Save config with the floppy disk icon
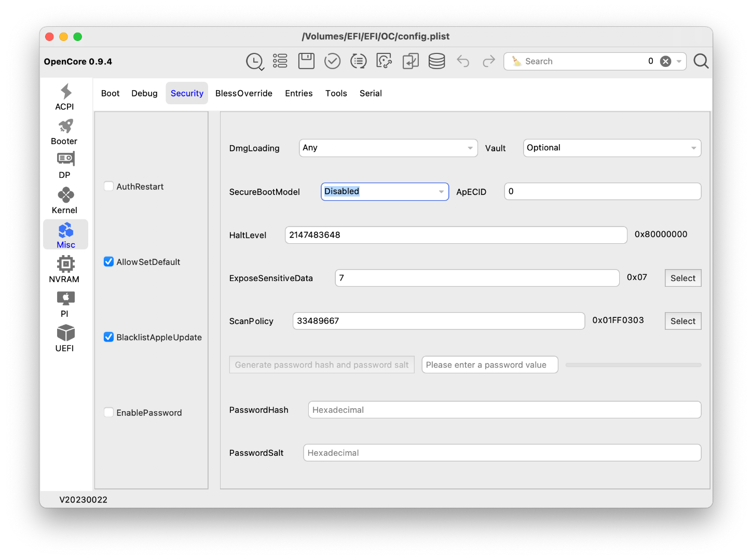The image size is (752, 560). pyautogui.click(x=306, y=61)
